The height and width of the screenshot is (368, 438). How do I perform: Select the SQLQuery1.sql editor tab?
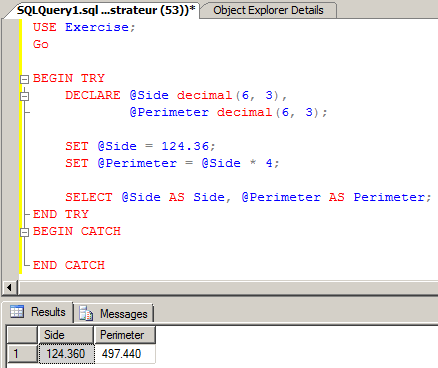click(106, 10)
